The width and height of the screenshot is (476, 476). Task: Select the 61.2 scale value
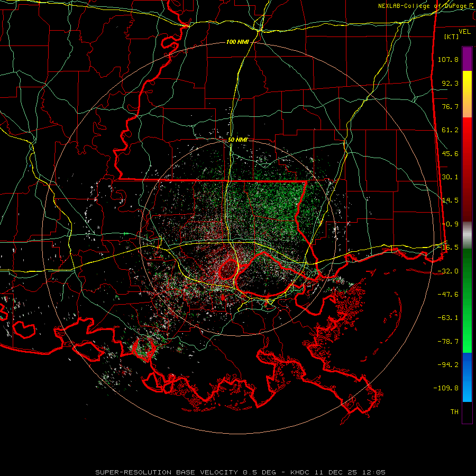tap(450, 130)
